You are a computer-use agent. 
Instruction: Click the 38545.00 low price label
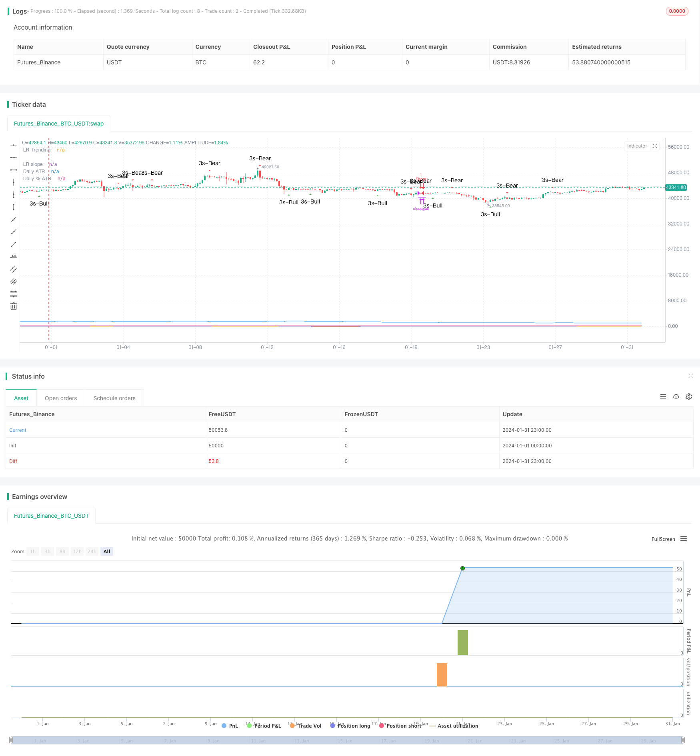click(x=501, y=206)
